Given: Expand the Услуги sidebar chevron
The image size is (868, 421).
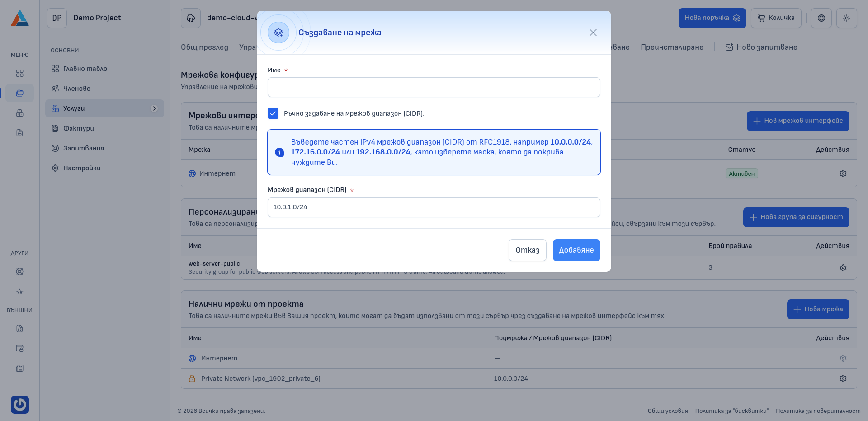Looking at the screenshot, I should 154,108.
